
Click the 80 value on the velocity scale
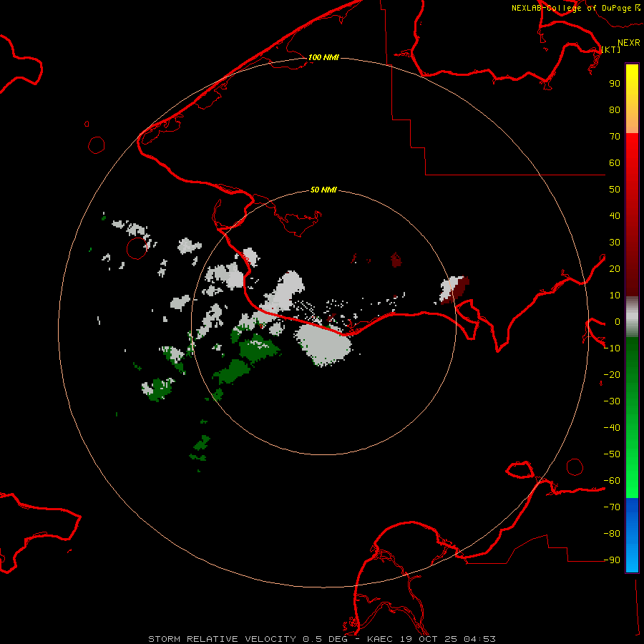tap(615, 110)
